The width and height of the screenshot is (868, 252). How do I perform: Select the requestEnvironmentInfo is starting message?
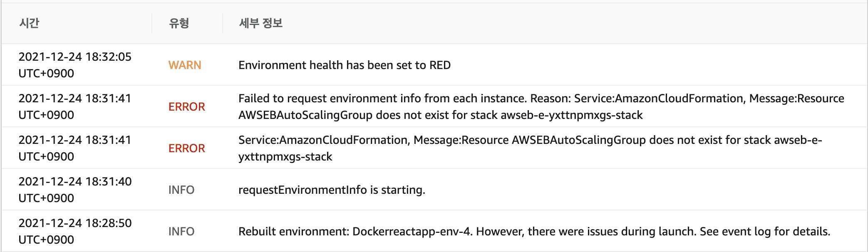point(332,190)
